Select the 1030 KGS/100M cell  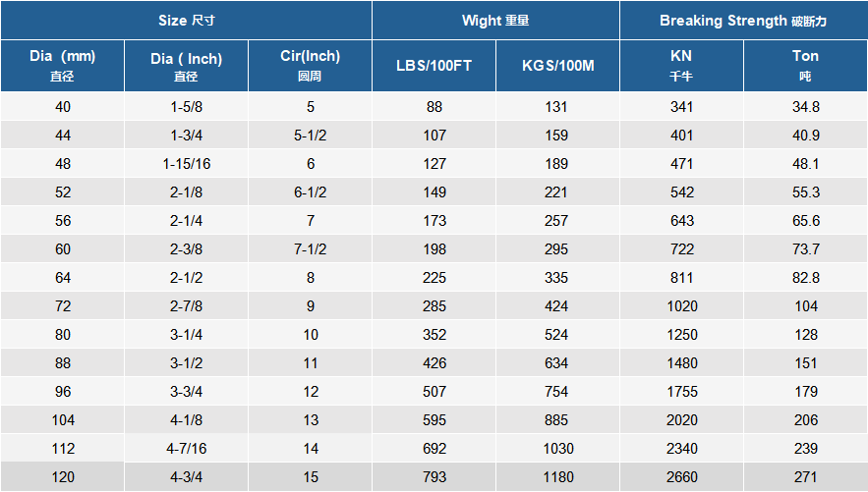point(557,449)
